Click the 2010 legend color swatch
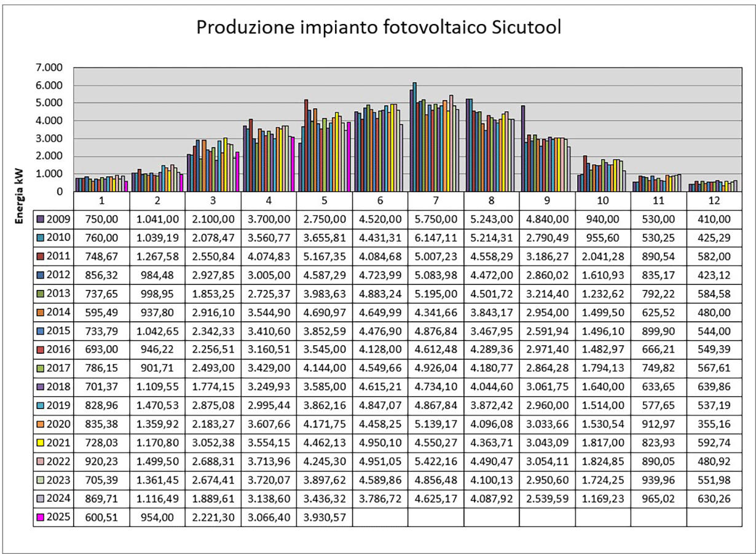Screen dimensions: 756x554 point(40,237)
